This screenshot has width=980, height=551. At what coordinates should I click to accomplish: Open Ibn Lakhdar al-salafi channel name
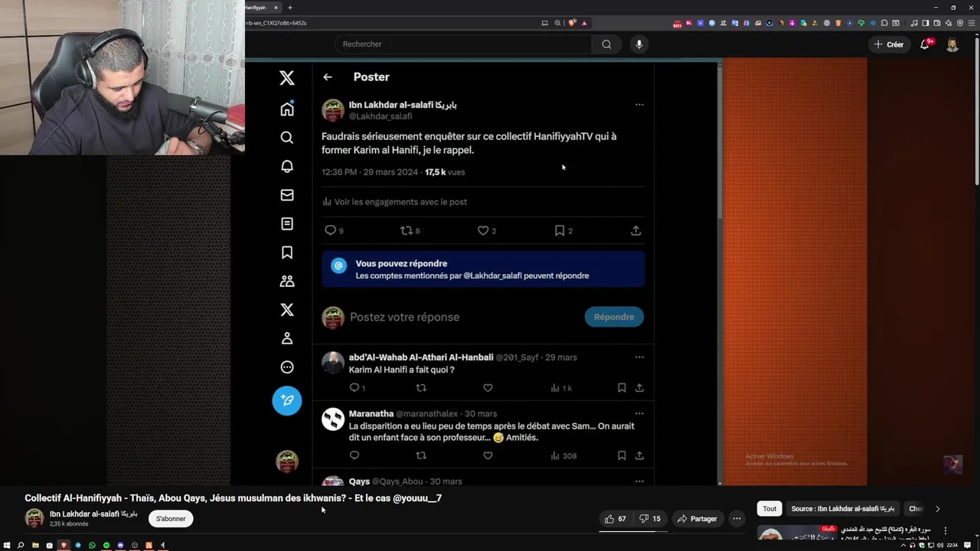click(93, 514)
